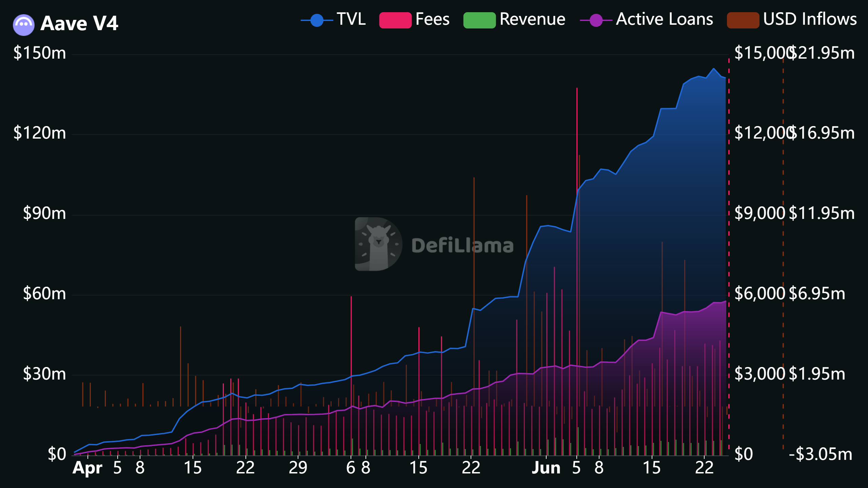Click the $9,000 fees axis label
The image size is (868, 488).
pyautogui.click(x=760, y=213)
